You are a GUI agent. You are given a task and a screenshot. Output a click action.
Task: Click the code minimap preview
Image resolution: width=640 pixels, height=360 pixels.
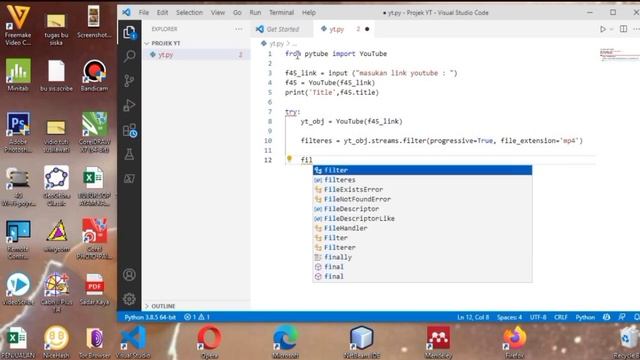tap(619, 55)
